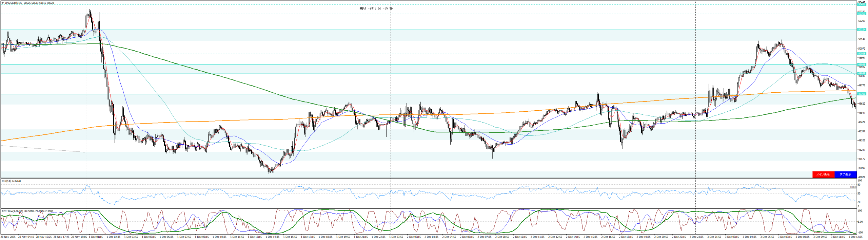Click the 50028 price level label
Image resolution: width=868 pixels, height=240 pixels.
tap(862, 54)
